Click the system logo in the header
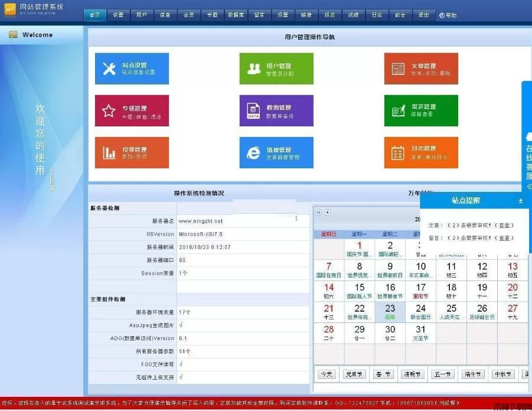Image resolution: width=532 pixels, height=411 pixels. point(10,9)
